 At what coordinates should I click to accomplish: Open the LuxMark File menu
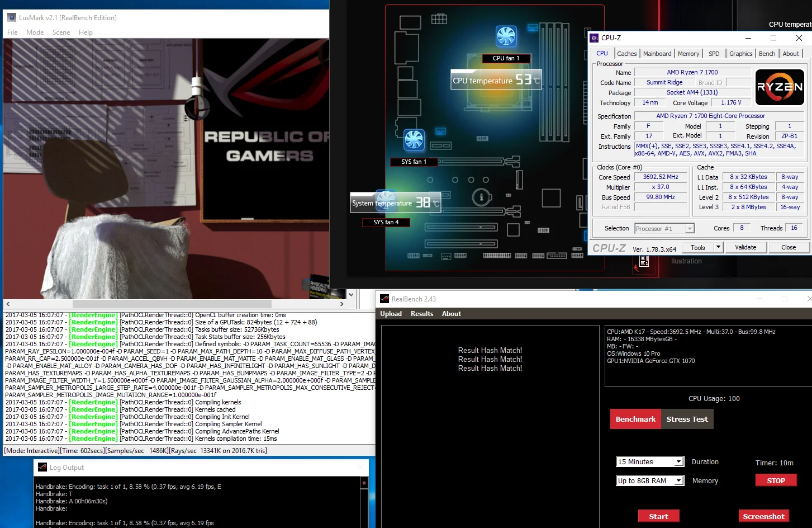point(12,32)
